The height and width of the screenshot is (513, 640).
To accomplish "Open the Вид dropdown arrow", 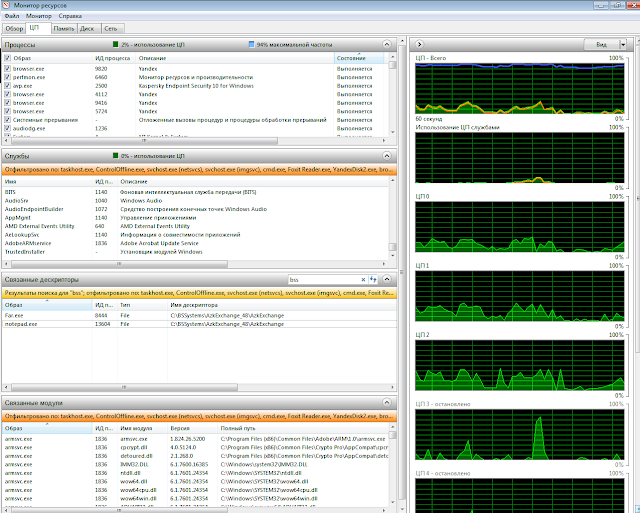I will 622,44.
